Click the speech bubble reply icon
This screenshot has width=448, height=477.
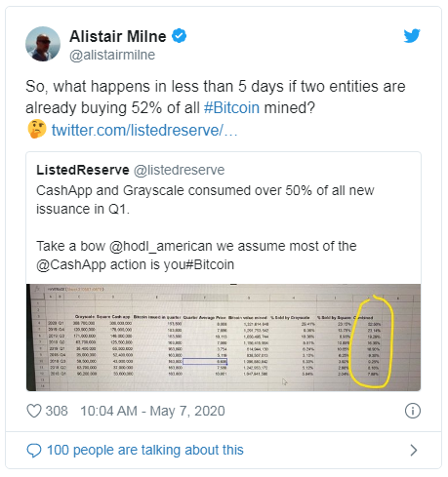pos(34,451)
